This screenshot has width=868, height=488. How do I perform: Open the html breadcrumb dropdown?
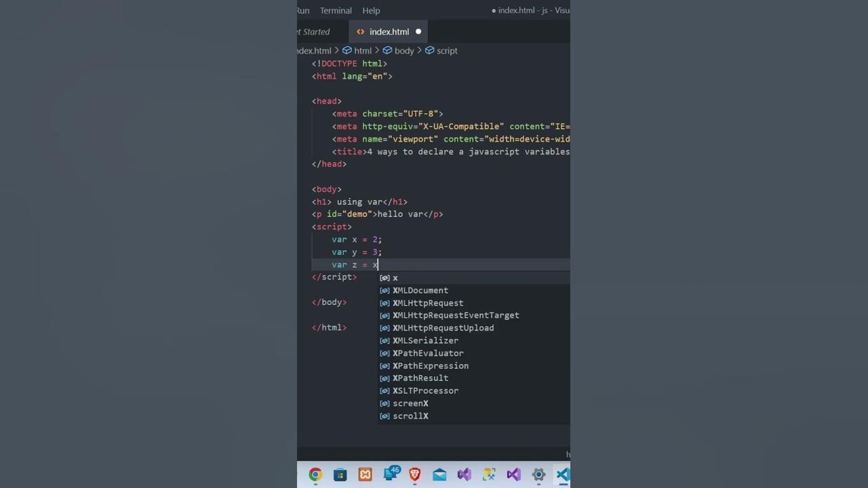tap(363, 51)
